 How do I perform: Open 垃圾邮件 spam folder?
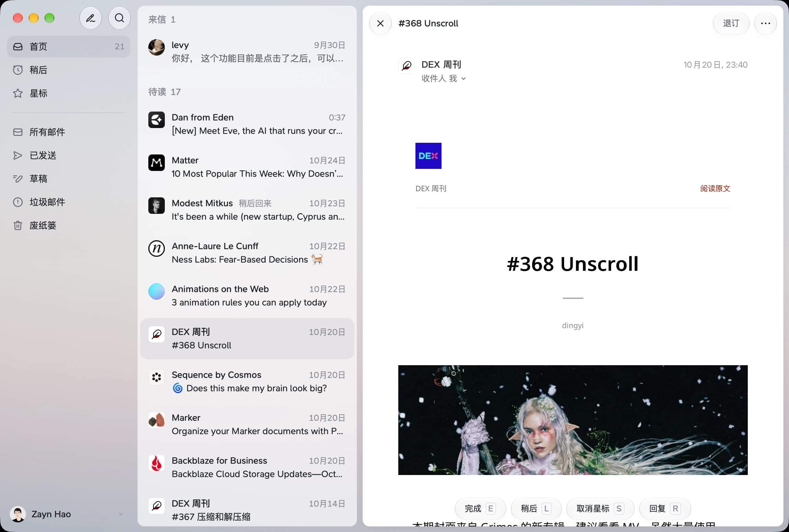tap(69, 202)
